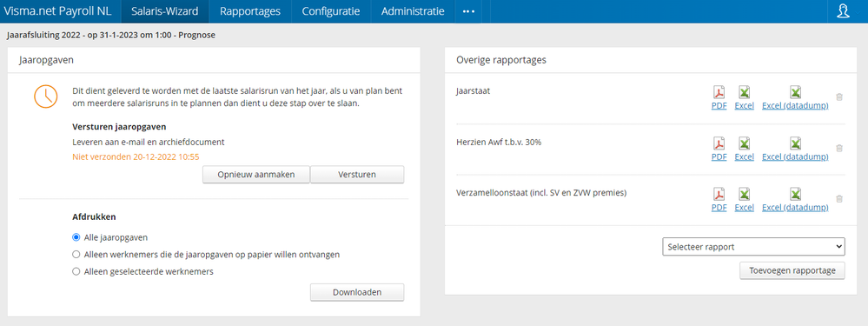Viewport: 868px width, 326px height.
Task: Select the Alle jaaropgaven radio option
Action: click(x=76, y=237)
